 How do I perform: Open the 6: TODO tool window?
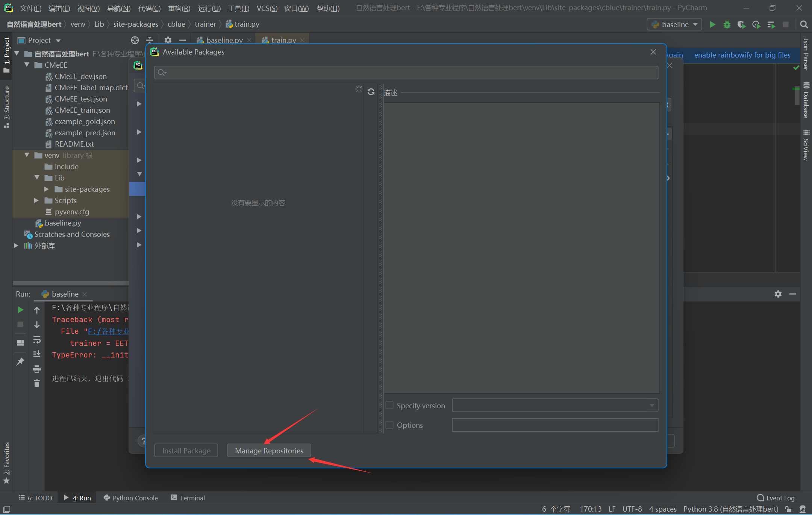36,498
